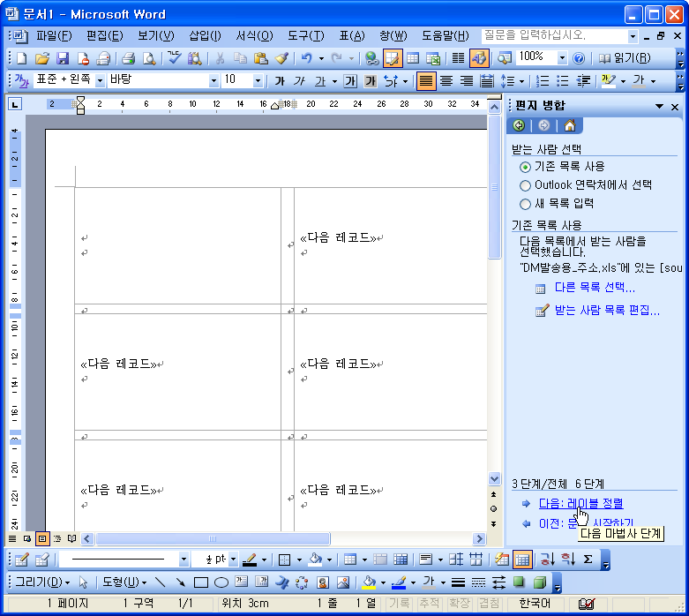
Task: Click the line color brush on Drawing toolbar
Action: pyautogui.click(x=399, y=582)
